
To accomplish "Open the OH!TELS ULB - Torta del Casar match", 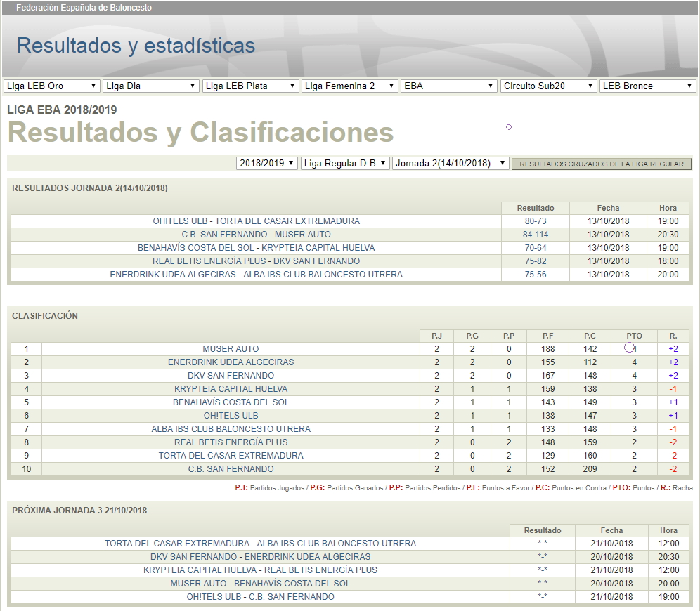I will [256, 221].
